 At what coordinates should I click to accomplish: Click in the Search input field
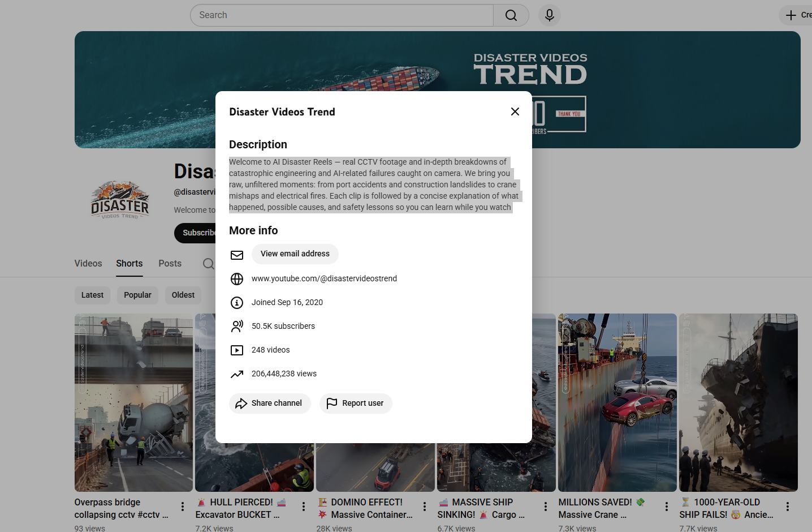click(342, 15)
